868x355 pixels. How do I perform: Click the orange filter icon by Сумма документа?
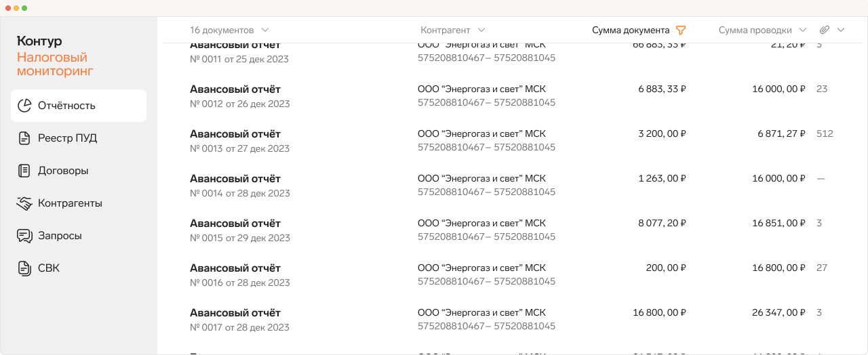681,30
